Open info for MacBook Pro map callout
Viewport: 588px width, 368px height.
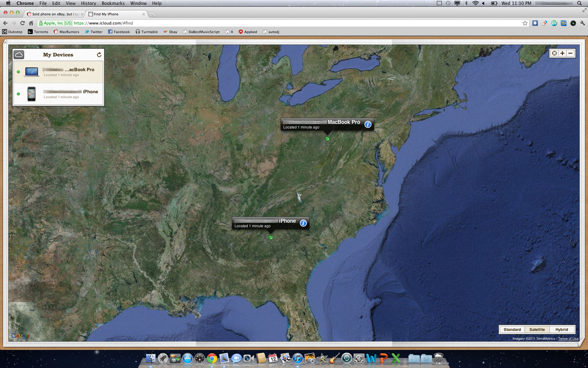click(x=368, y=124)
